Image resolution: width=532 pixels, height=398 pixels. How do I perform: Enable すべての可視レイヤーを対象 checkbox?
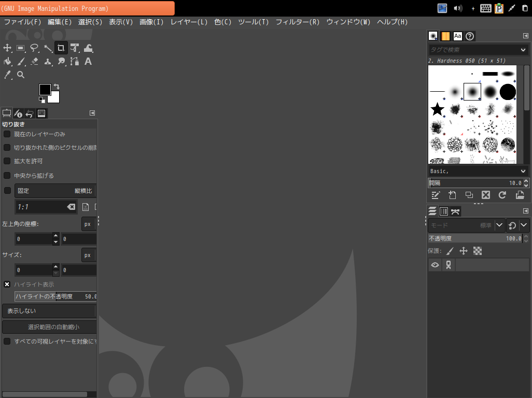(x=7, y=342)
